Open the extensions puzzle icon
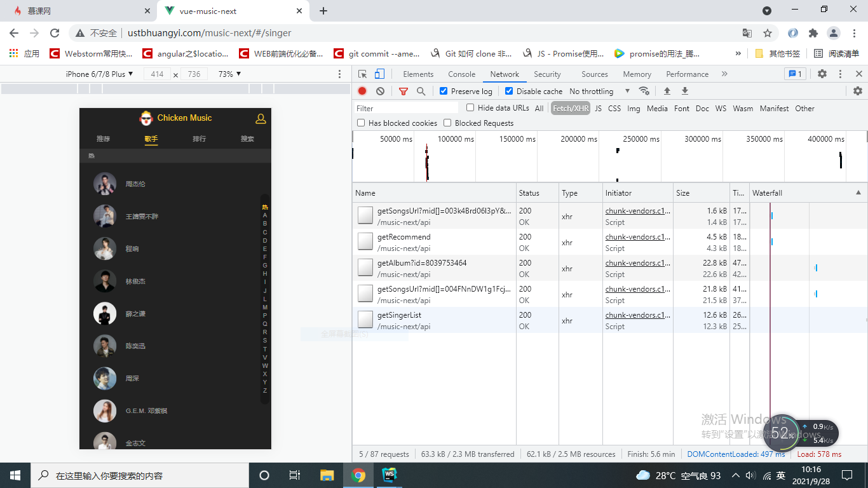This screenshot has height=488, width=868. click(813, 33)
